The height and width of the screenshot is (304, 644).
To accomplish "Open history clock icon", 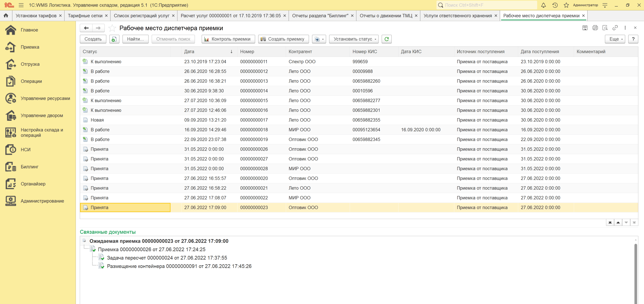I will 555,5.
